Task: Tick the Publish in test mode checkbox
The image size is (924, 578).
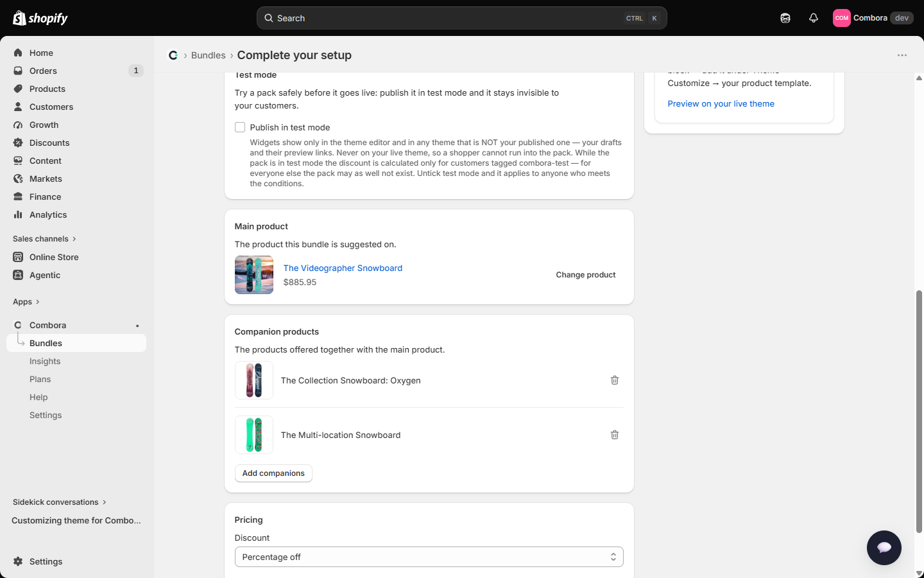Action: click(x=240, y=127)
